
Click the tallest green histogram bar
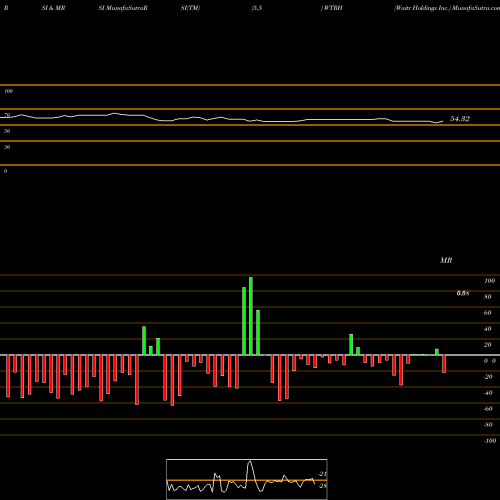pyautogui.click(x=251, y=316)
